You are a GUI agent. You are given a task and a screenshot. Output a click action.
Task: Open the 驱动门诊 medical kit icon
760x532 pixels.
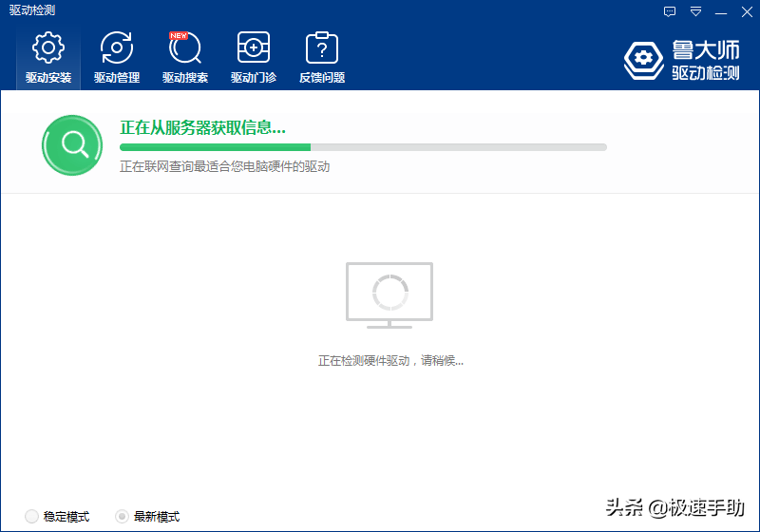point(254,47)
